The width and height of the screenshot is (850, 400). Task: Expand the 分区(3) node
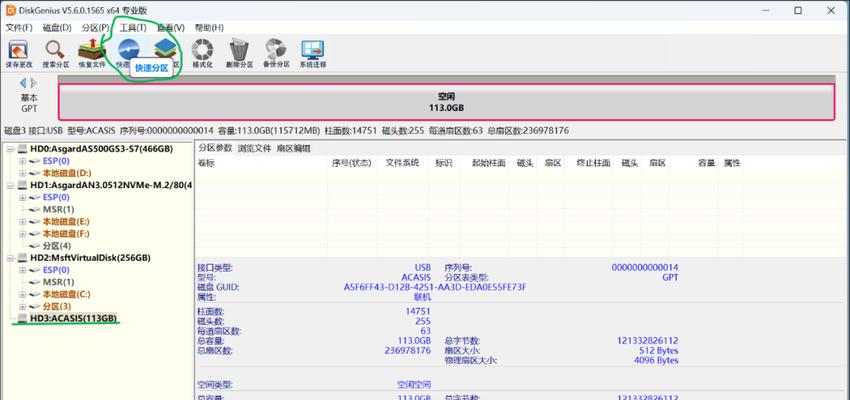[x=22, y=307]
